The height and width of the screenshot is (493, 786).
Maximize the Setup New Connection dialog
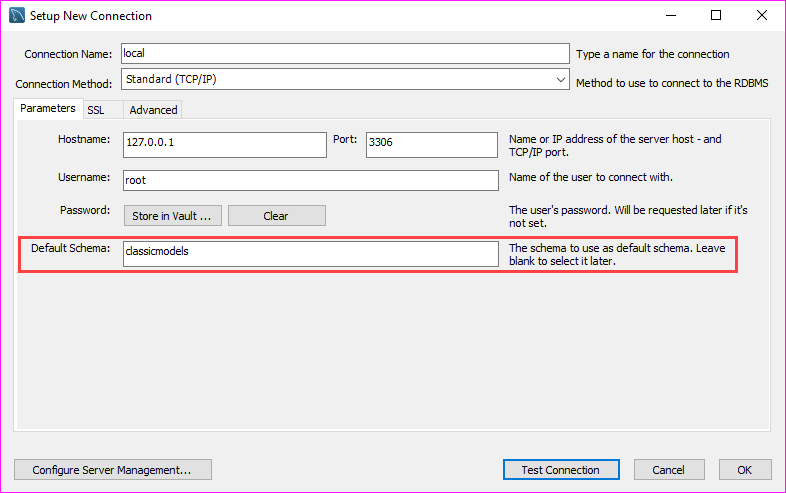715,16
